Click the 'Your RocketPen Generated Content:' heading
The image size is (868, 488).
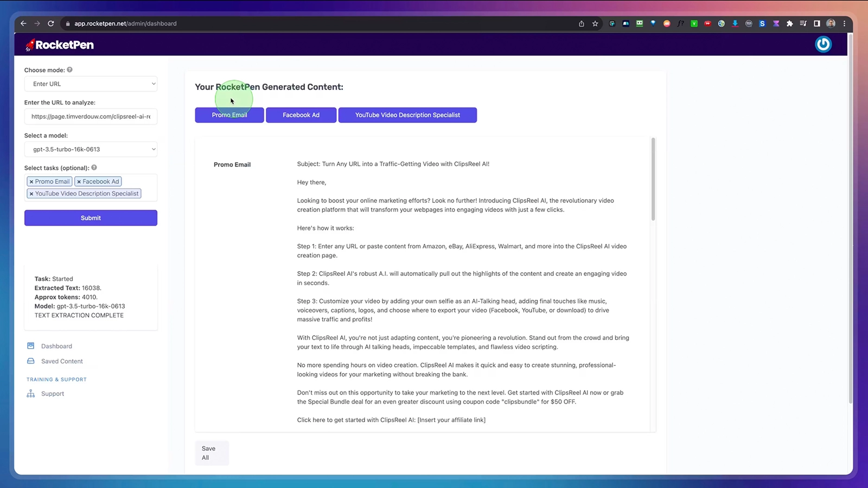click(x=269, y=87)
